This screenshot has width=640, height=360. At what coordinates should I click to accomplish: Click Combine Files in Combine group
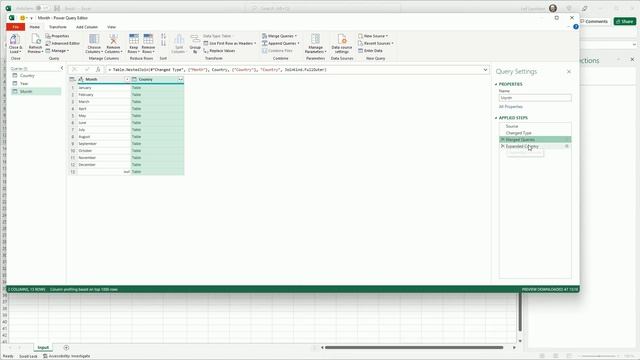(x=277, y=51)
